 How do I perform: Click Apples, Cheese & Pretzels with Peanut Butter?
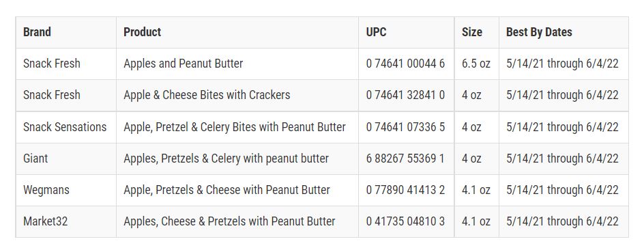[229, 221]
